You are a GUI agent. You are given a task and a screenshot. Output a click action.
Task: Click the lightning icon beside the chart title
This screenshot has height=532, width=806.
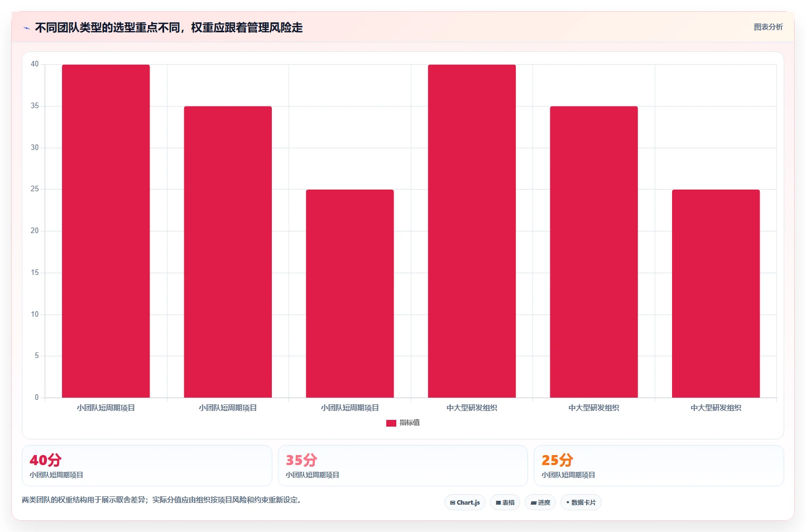(x=26, y=28)
